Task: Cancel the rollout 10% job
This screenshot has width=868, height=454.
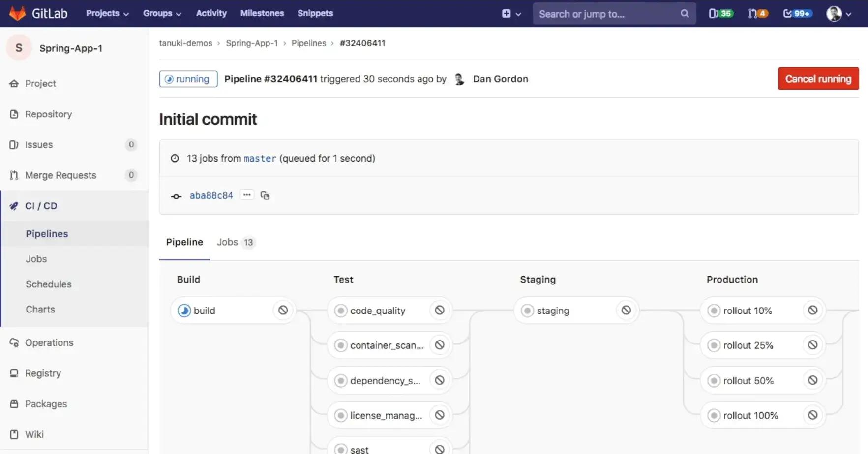Action: [812, 310]
